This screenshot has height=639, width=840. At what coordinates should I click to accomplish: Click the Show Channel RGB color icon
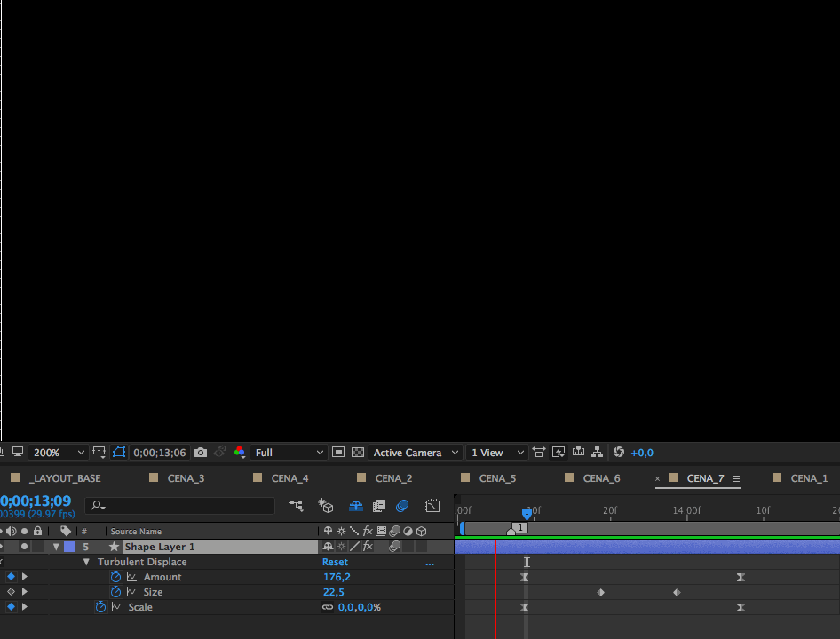[239, 453]
